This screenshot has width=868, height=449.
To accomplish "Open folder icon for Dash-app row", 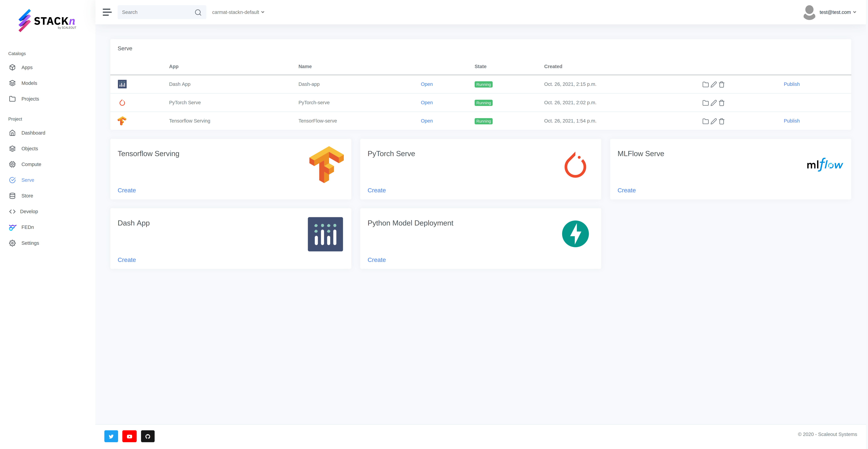I will (705, 85).
